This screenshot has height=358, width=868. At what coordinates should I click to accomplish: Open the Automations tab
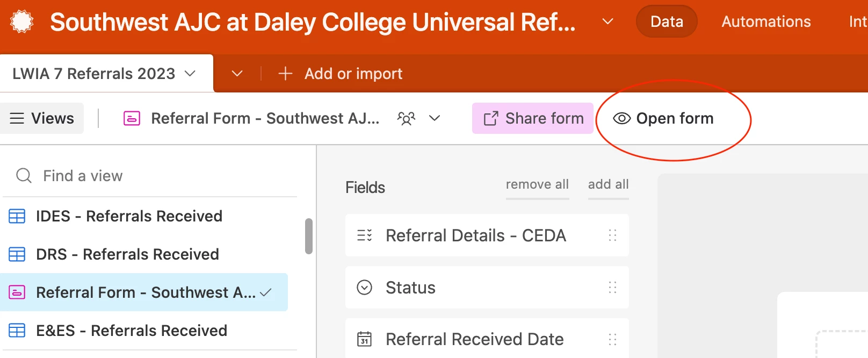766,22
